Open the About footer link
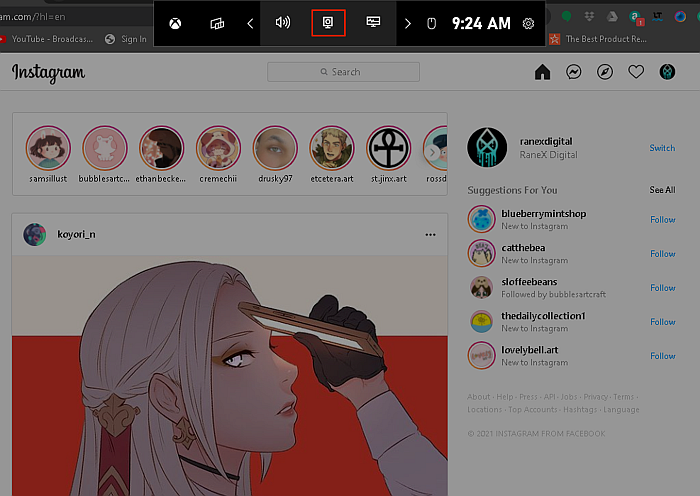700x496 pixels. point(479,396)
